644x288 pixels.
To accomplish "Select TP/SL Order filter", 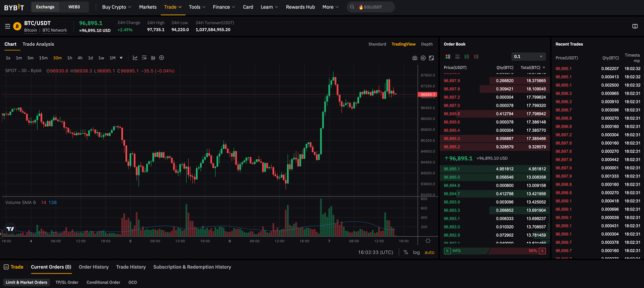I will pos(67,282).
